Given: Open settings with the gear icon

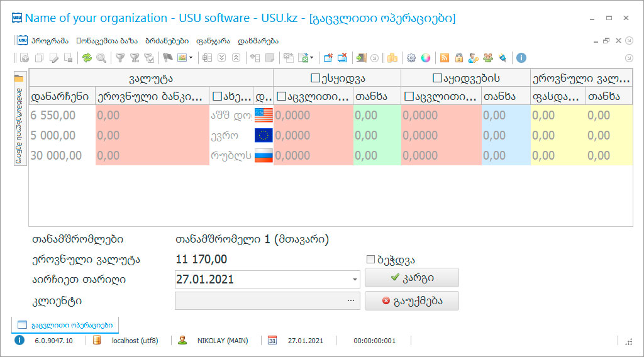Looking at the screenshot, I should [411, 58].
